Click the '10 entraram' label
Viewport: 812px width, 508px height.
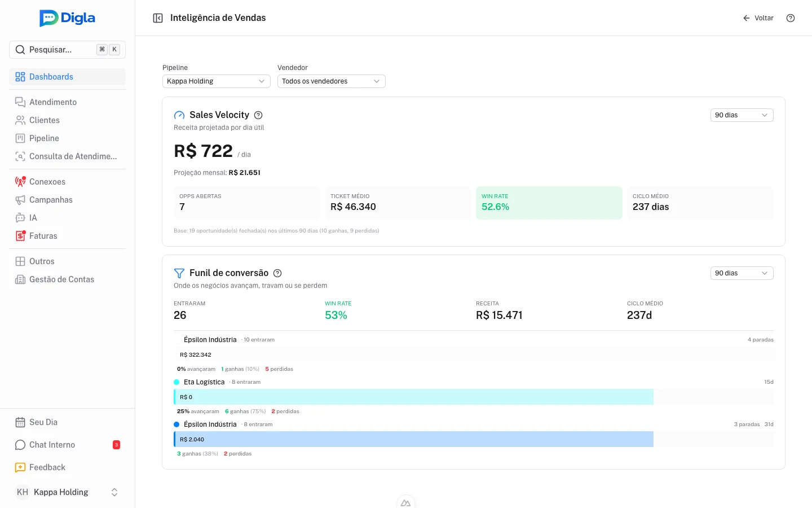click(259, 340)
